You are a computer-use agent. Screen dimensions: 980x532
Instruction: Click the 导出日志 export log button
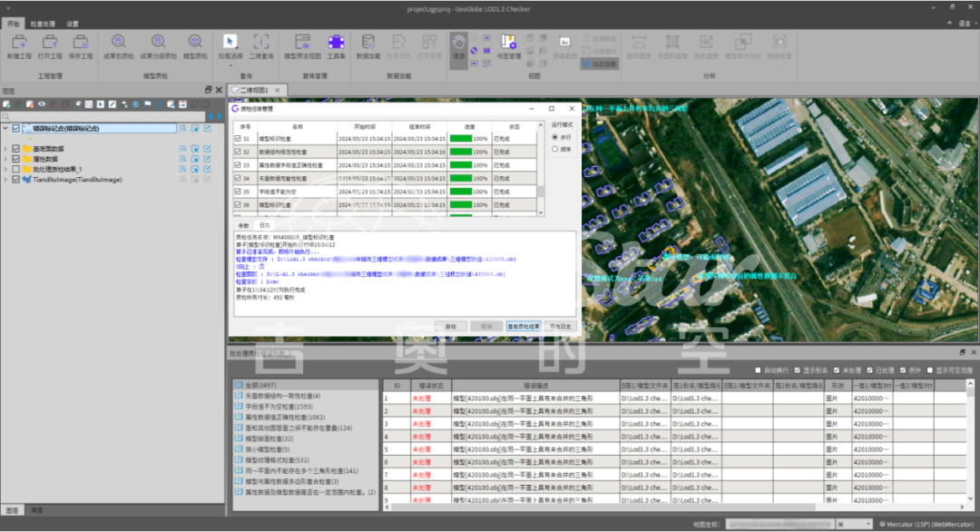[x=562, y=325]
